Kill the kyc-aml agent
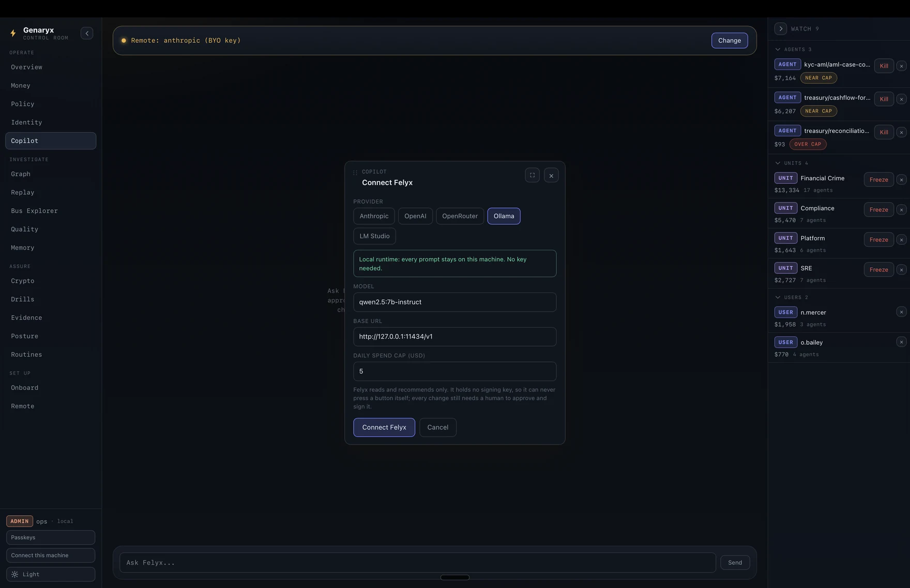Viewport: 910px width, 588px height. 884,66
